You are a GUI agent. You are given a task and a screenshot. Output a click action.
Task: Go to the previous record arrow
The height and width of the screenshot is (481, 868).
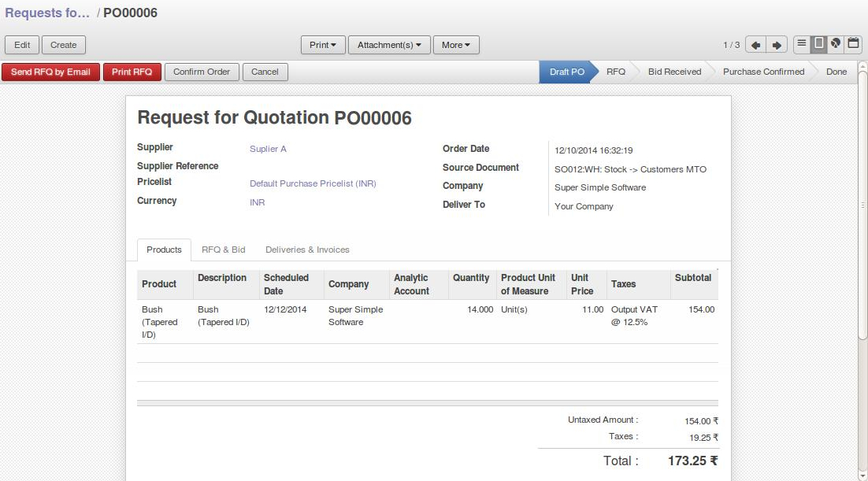[x=755, y=45]
